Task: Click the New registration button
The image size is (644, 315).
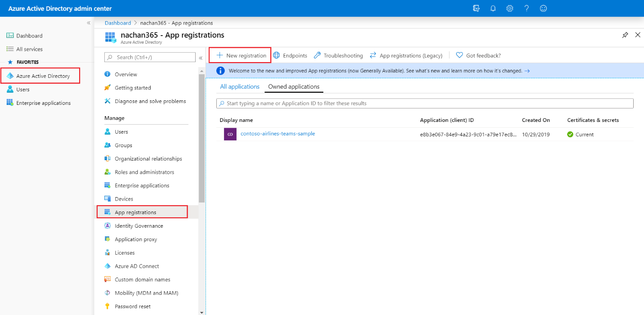Action: point(241,55)
